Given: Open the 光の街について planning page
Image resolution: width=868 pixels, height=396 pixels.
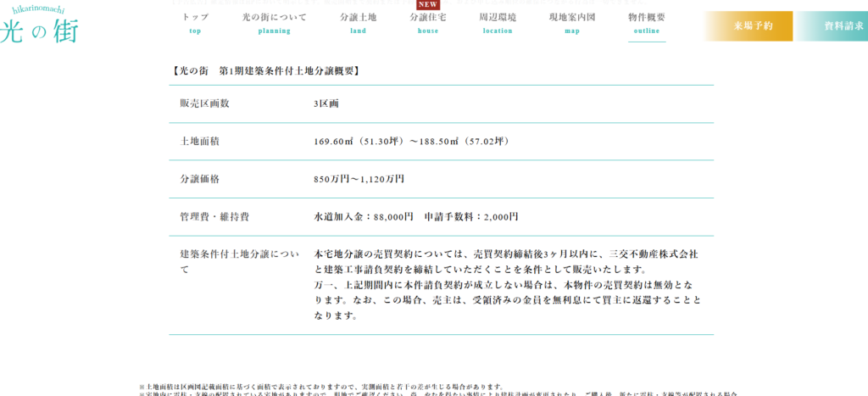Looking at the screenshot, I should (x=274, y=23).
